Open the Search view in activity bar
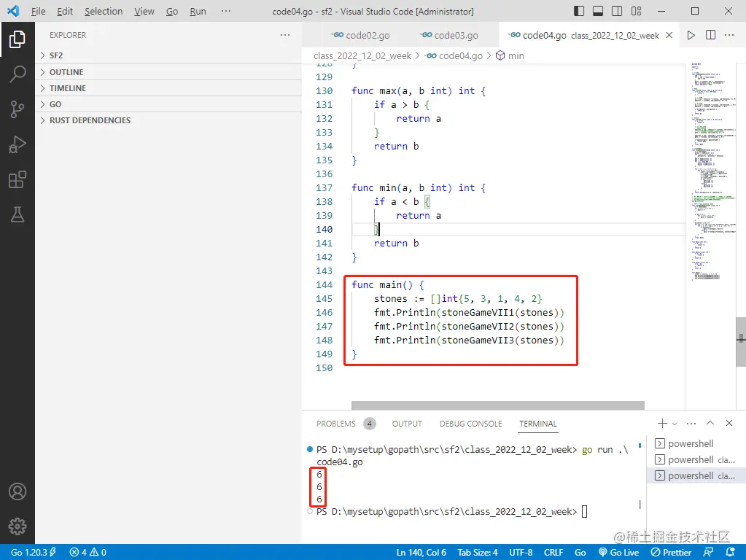 tap(17, 74)
